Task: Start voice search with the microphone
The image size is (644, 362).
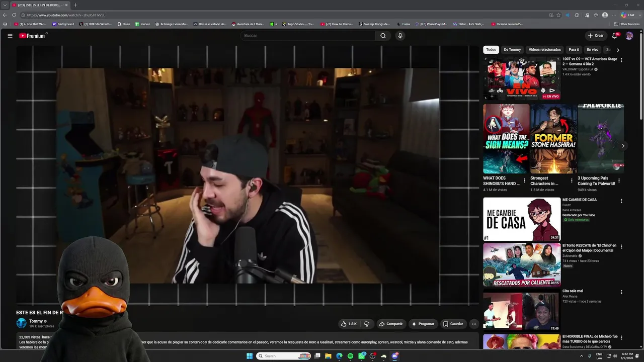Action: (x=400, y=36)
